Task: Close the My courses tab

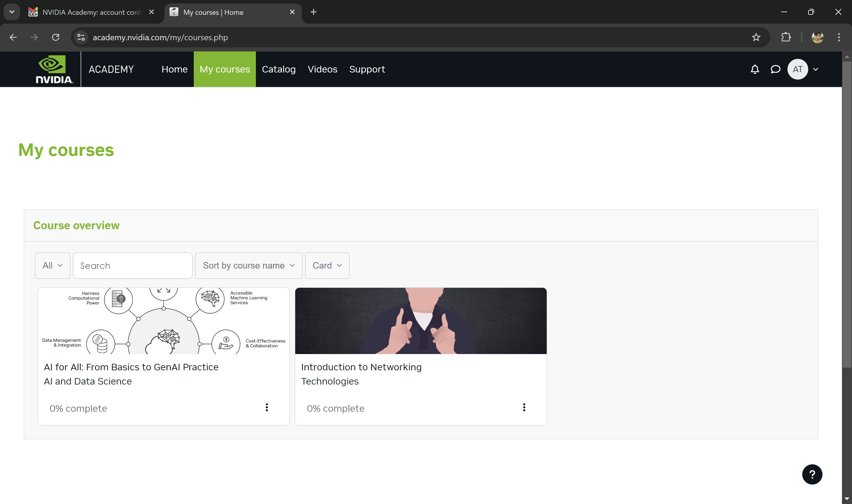Action: (292, 12)
